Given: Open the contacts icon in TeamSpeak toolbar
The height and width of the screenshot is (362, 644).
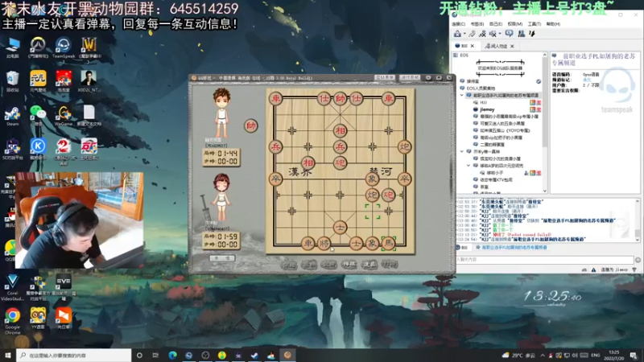Looking at the screenshot, I should [521, 34].
